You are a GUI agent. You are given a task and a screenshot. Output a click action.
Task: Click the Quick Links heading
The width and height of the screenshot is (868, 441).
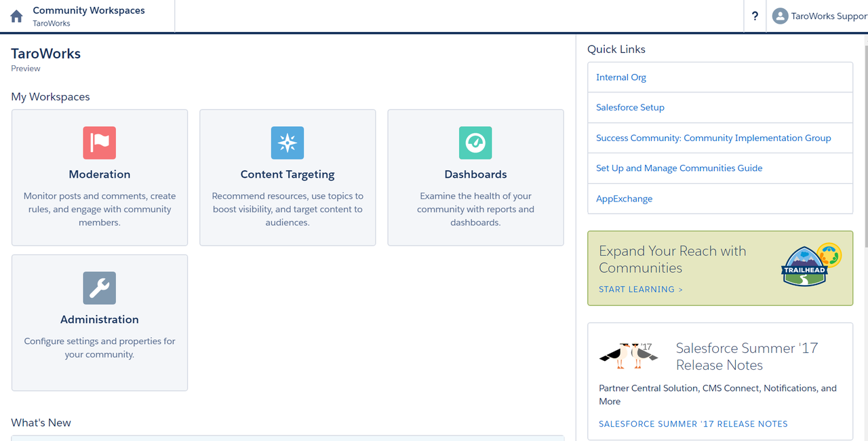(616, 50)
